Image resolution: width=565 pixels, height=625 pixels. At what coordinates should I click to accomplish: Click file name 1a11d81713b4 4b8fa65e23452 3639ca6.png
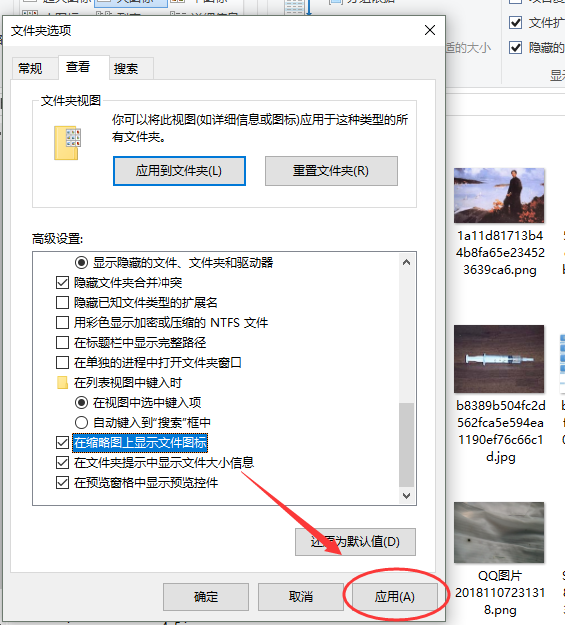point(500,253)
